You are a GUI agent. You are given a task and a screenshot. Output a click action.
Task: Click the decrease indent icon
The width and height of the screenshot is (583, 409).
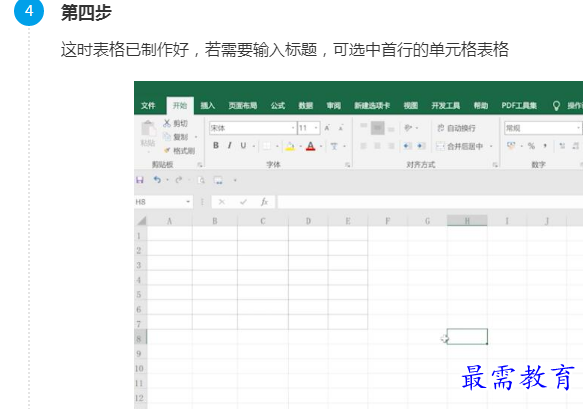(408, 146)
